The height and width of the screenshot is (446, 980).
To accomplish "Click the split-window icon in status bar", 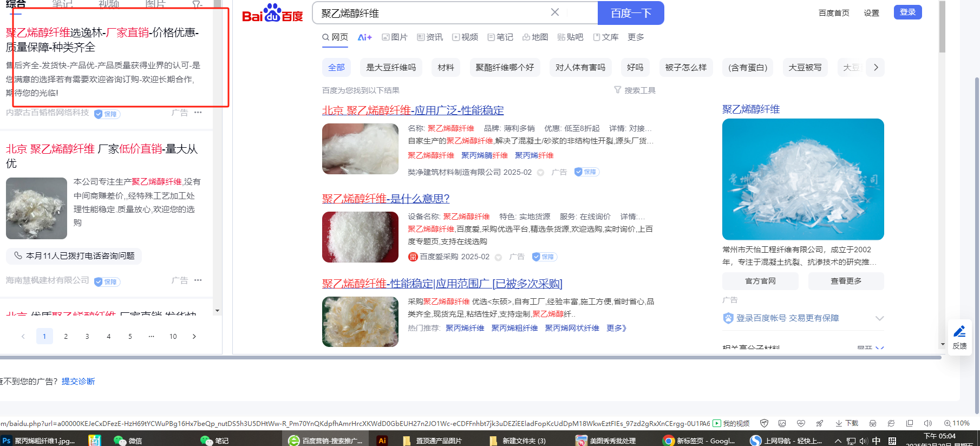I will [x=910, y=423].
